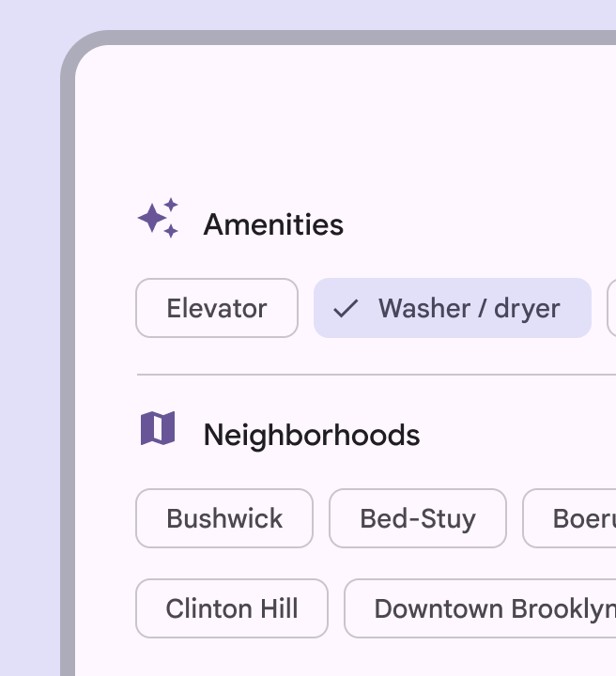Click the Neighborhoods section heading
Image resolution: width=616 pixels, height=676 pixels.
point(312,436)
